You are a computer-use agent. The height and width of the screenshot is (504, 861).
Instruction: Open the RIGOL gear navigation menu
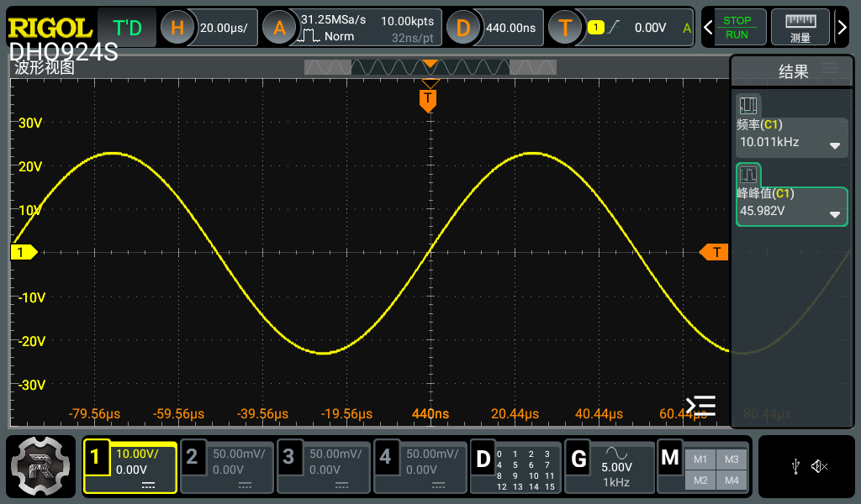(40, 466)
